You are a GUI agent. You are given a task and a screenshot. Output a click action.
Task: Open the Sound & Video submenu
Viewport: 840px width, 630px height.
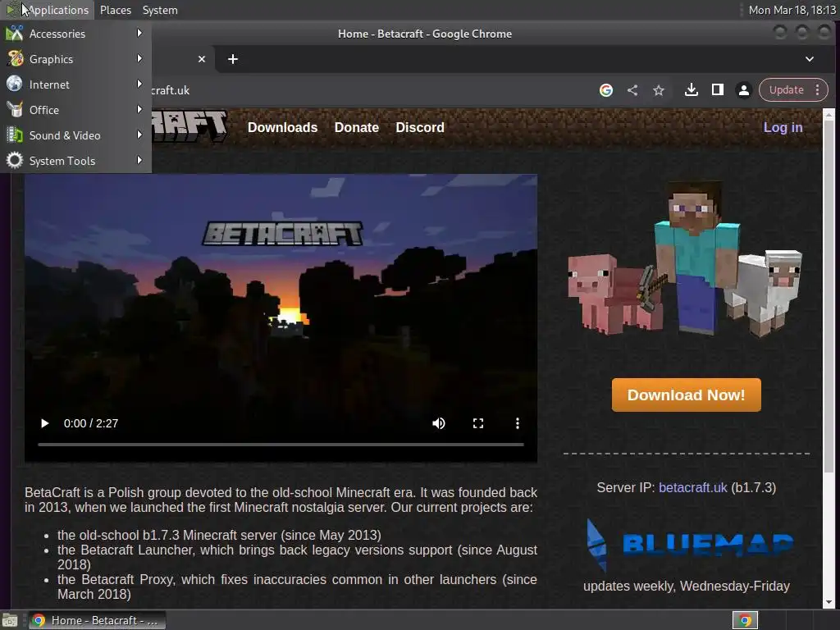tap(75, 135)
